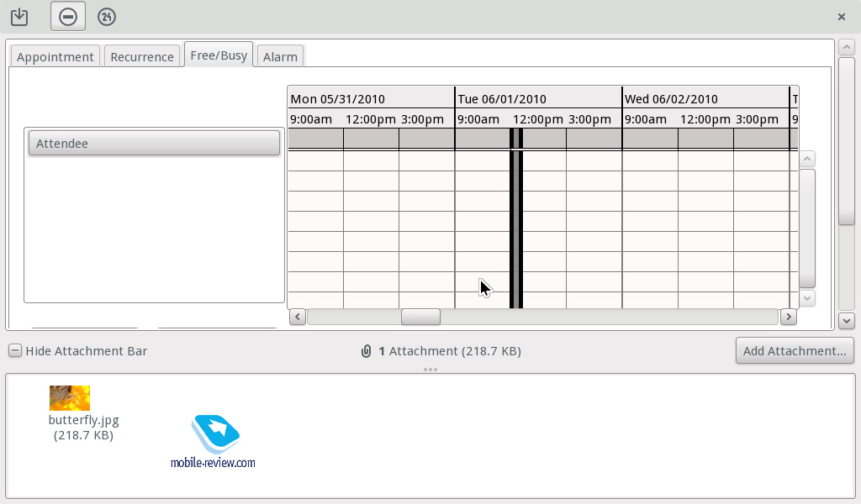Click the up arrow of outer vertical scrollbar
861x504 pixels.
click(847, 46)
